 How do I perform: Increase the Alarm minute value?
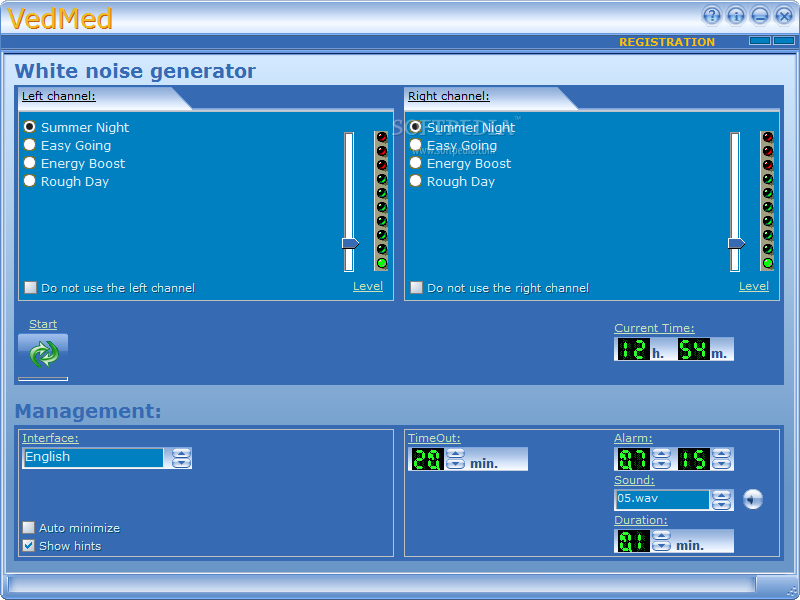click(721, 453)
